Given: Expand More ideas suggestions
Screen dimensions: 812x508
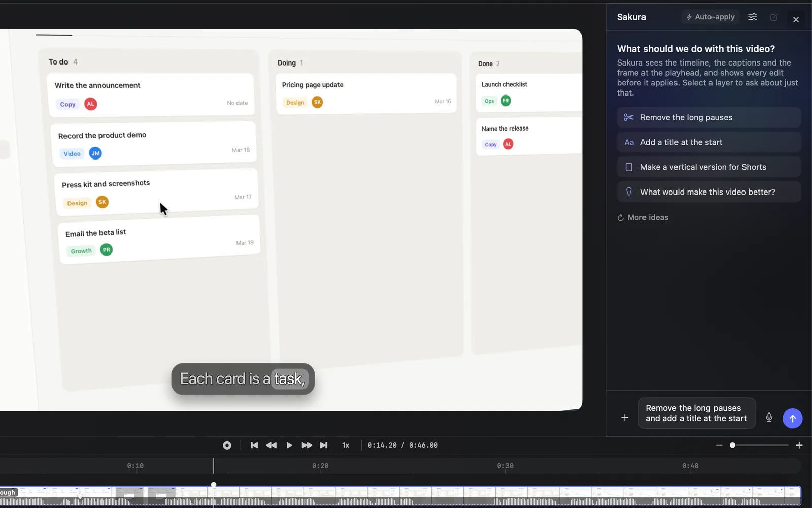Looking at the screenshot, I should (x=642, y=217).
